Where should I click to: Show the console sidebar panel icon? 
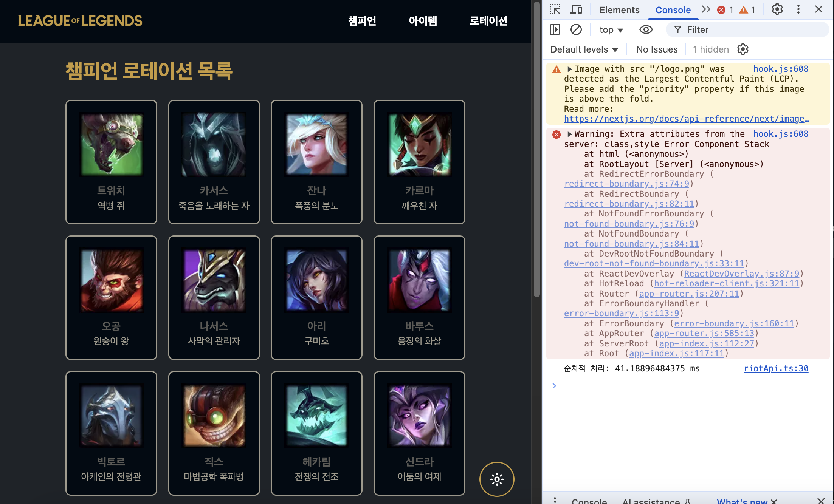click(555, 29)
